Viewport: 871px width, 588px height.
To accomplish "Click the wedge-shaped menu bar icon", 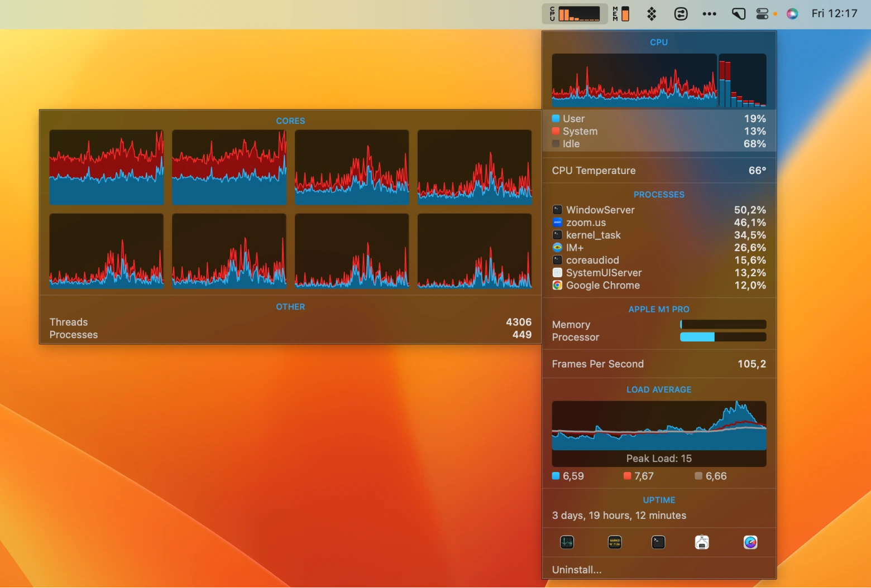I will (x=739, y=14).
